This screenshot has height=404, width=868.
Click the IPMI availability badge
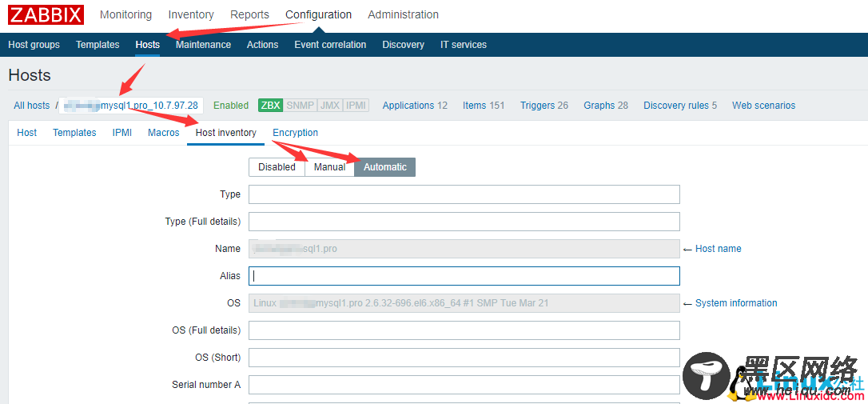[356, 106]
